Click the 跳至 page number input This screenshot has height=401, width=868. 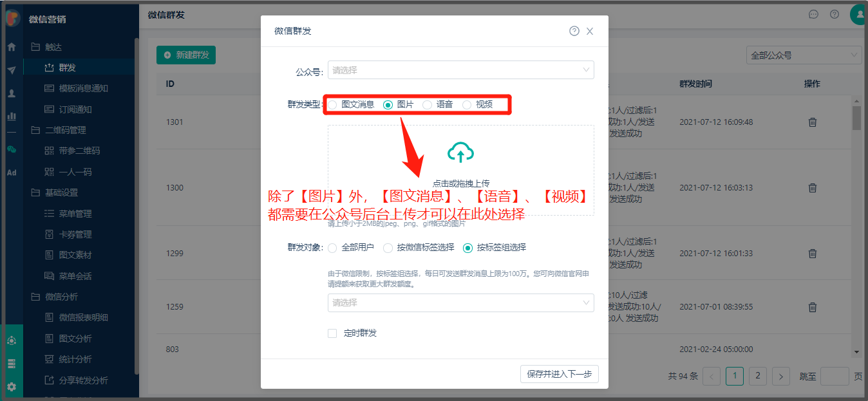pyautogui.click(x=835, y=377)
